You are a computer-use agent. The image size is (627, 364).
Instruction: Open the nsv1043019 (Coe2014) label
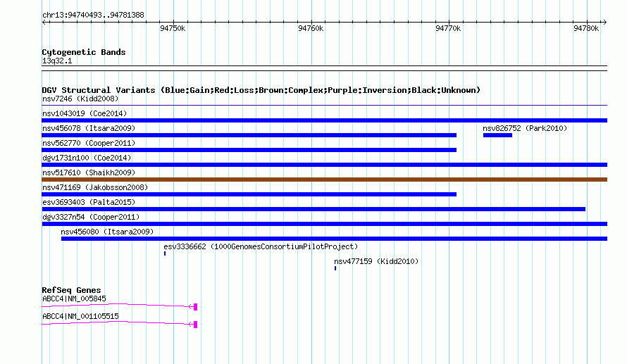click(x=85, y=113)
